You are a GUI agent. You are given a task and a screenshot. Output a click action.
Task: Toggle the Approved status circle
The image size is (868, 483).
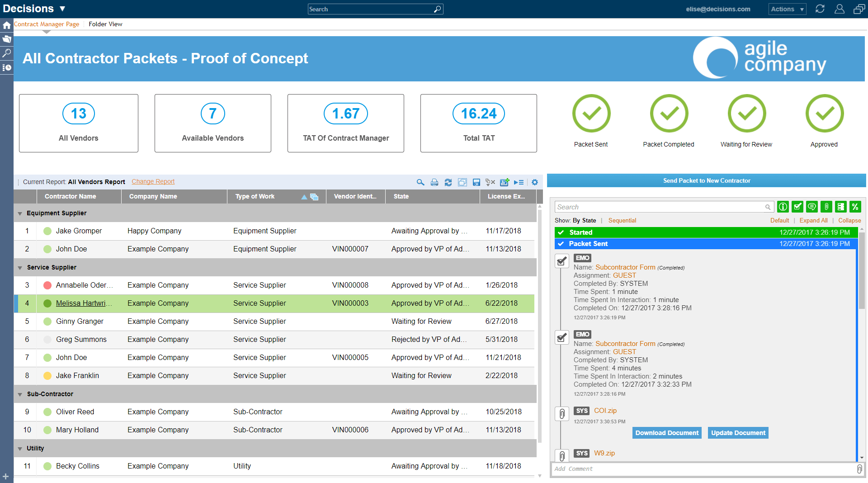point(825,114)
